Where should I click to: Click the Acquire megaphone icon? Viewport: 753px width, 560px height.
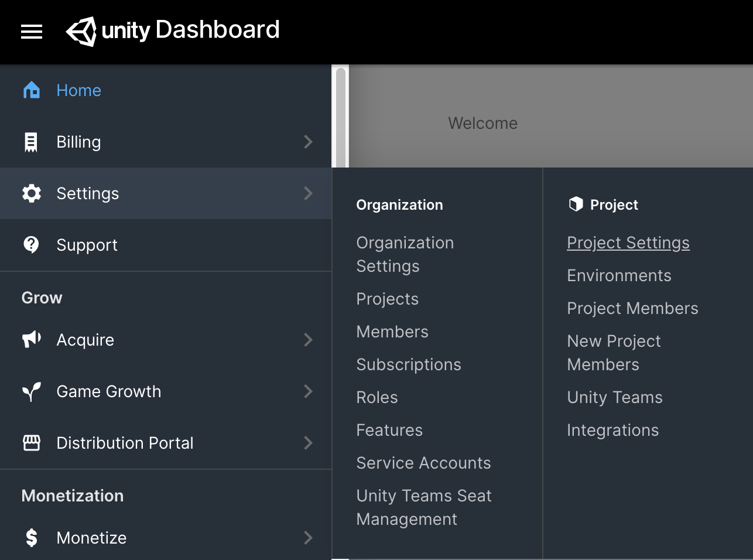click(32, 340)
